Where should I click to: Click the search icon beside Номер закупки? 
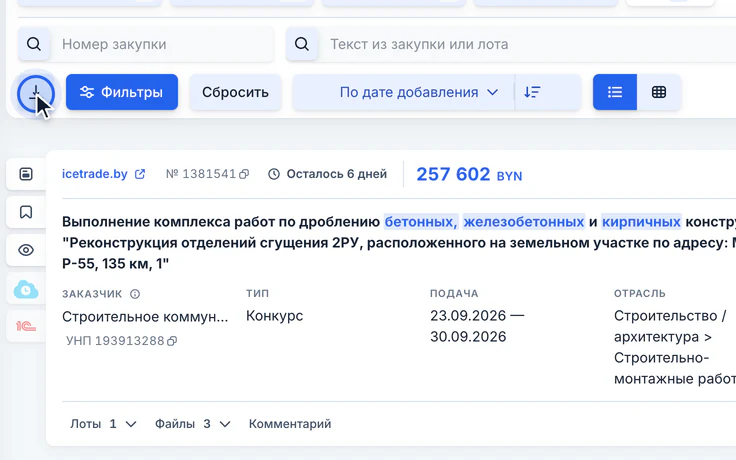[34, 44]
